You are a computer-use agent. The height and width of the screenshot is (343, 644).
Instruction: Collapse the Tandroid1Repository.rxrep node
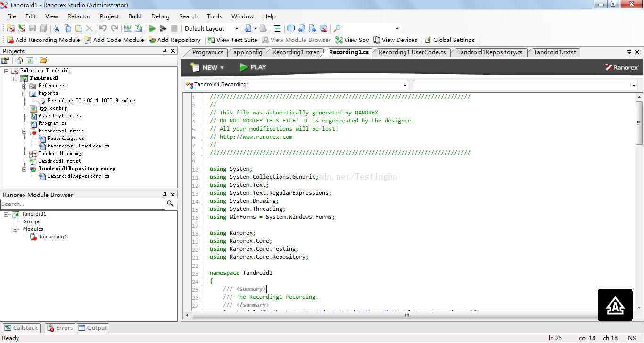click(25, 169)
